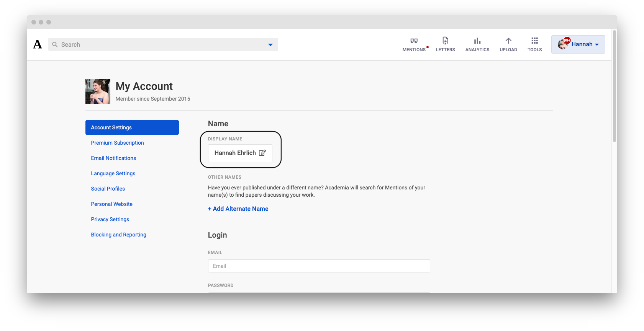This screenshot has height=331, width=644.
Task: Click the Academia logo icon
Action: coord(38,44)
